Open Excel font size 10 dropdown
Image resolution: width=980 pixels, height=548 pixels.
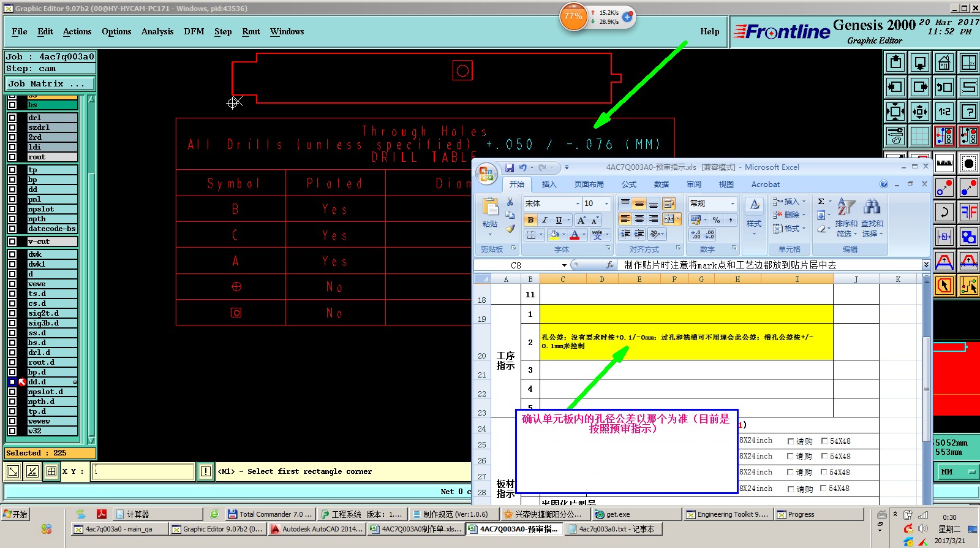(x=607, y=204)
